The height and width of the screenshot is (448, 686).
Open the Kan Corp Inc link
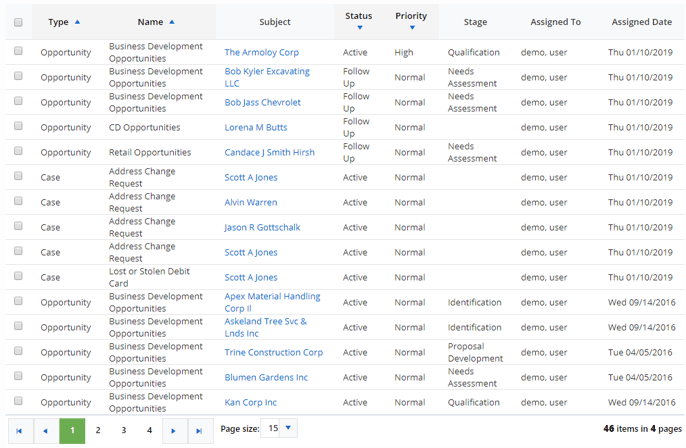click(251, 402)
